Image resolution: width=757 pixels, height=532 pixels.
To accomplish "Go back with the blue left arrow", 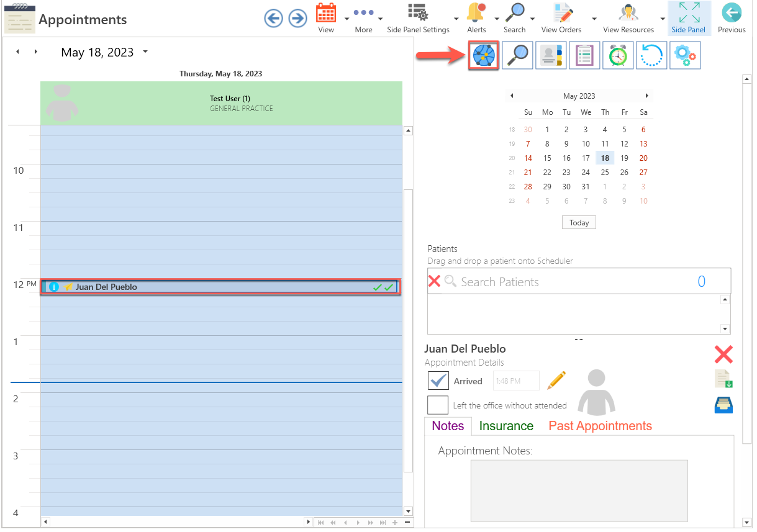I will pos(273,18).
